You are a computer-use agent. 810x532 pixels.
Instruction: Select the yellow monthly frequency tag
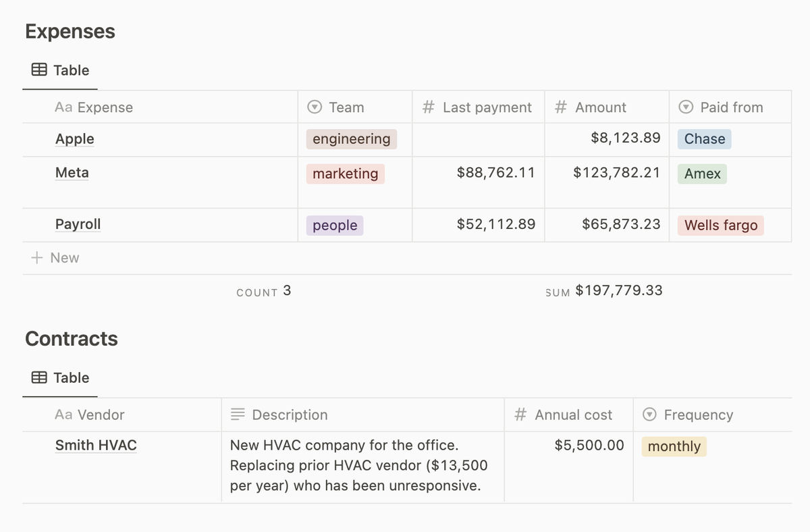pyautogui.click(x=674, y=446)
